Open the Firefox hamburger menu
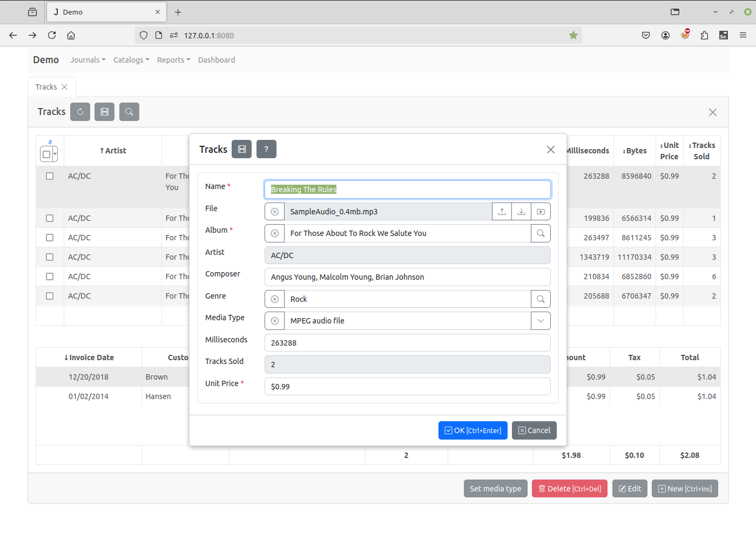Screen dimensions: 756x533 point(743,35)
